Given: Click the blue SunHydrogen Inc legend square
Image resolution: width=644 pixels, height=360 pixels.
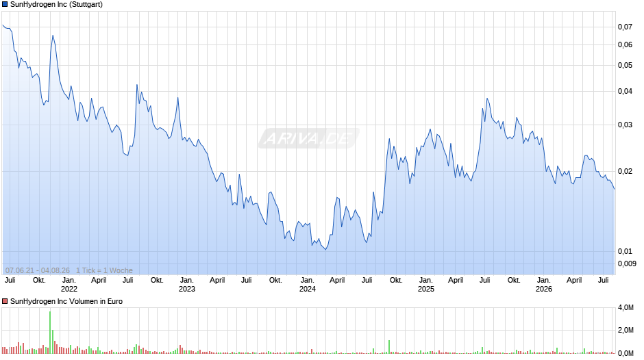Looking at the screenshot, I should [5, 5].
